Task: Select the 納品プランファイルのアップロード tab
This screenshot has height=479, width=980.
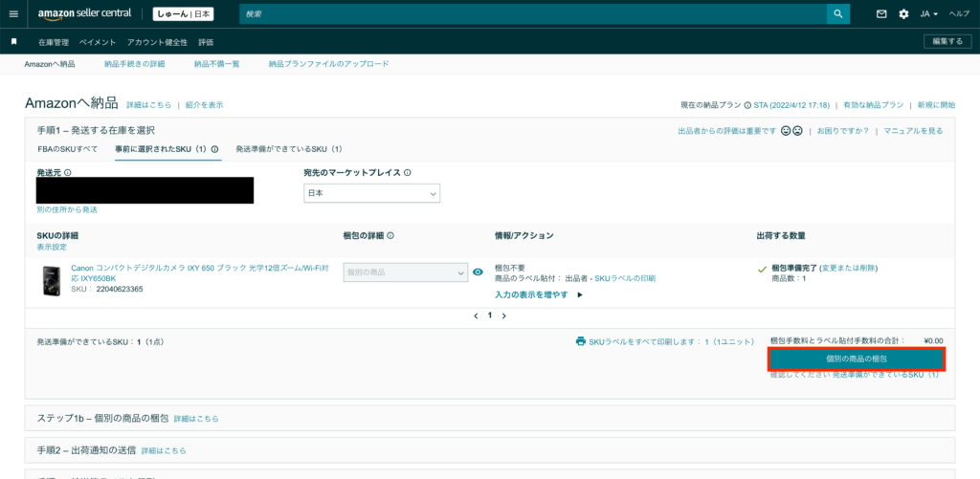Action: [x=329, y=64]
